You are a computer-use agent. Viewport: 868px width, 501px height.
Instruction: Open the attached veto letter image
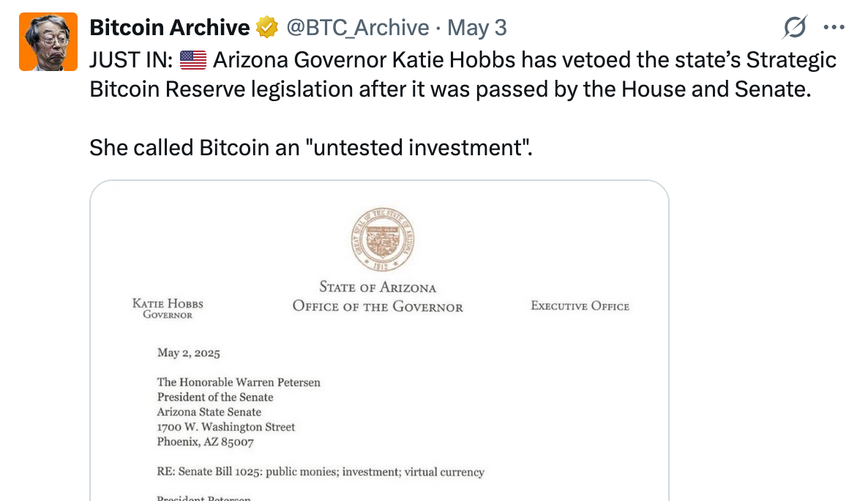point(379,341)
